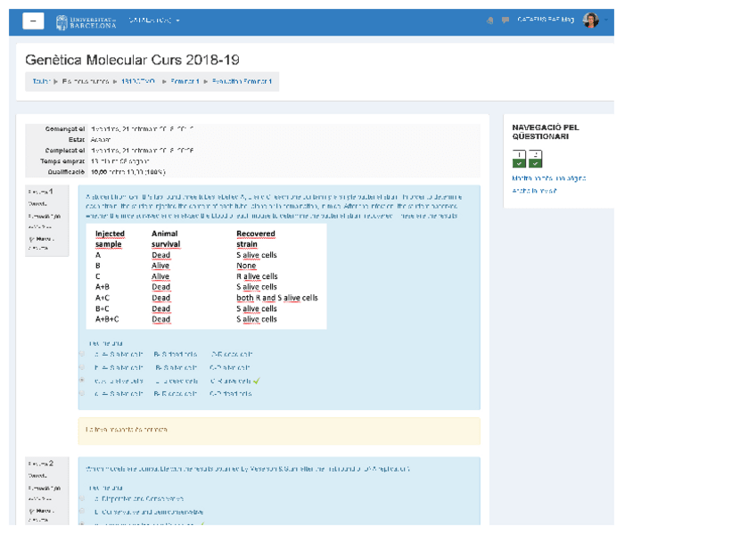
Task: Open the notifications bell icon
Action: 489,21
